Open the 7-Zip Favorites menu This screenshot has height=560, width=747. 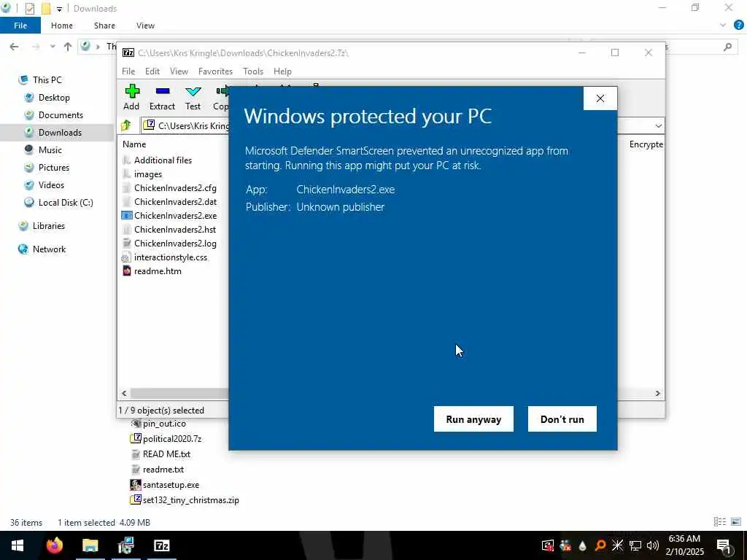click(215, 71)
